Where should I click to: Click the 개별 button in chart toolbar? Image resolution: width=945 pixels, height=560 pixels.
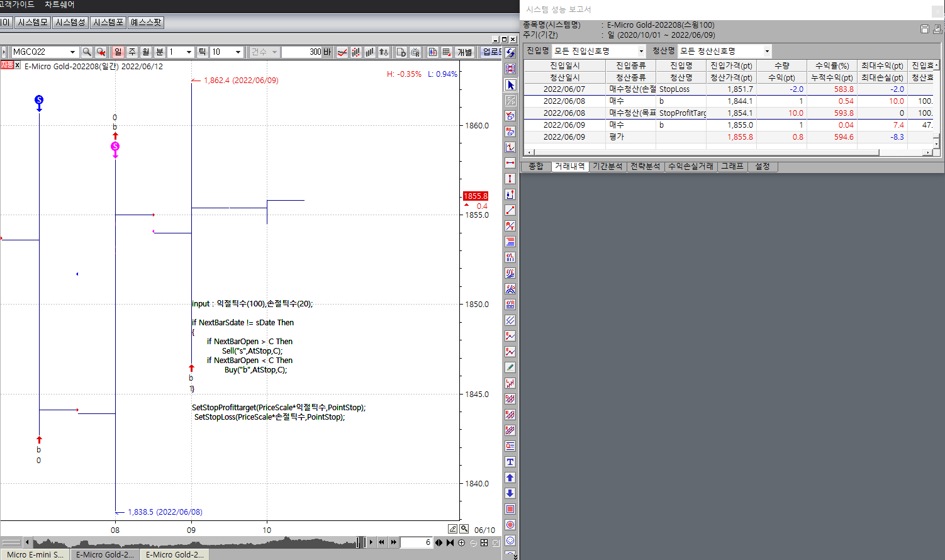point(464,52)
